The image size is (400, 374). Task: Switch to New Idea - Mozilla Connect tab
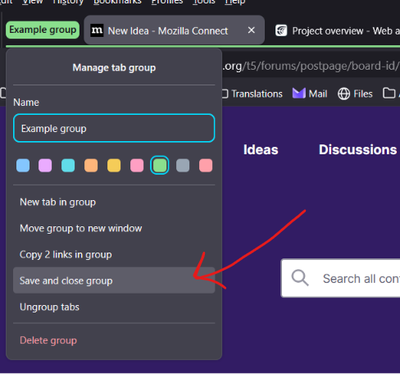pyautogui.click(x=174, y=30)
